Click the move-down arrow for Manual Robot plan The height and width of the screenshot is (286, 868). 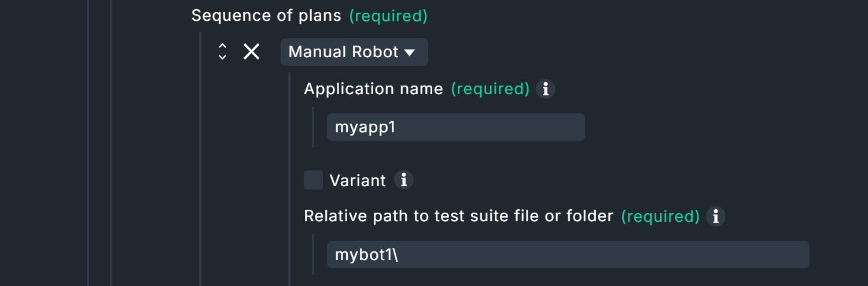click(222, 57)
